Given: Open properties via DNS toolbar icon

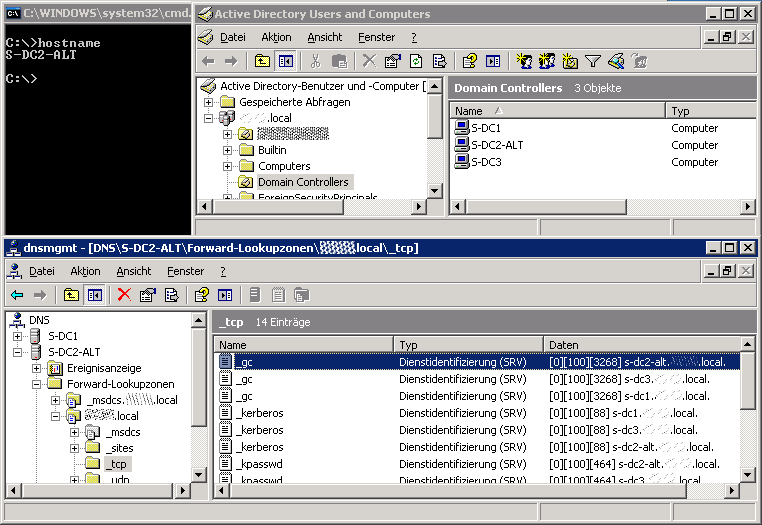Looking at the screenshot, I should coord(148,294).
